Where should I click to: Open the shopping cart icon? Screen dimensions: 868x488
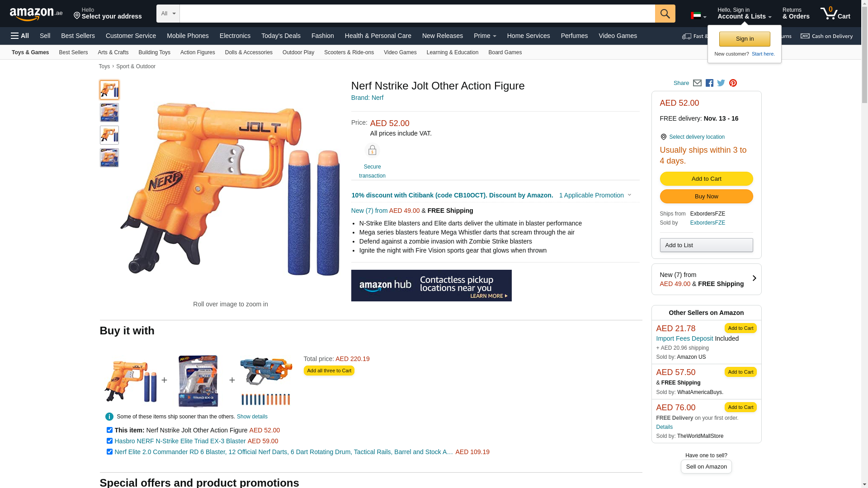pos(835,14)
